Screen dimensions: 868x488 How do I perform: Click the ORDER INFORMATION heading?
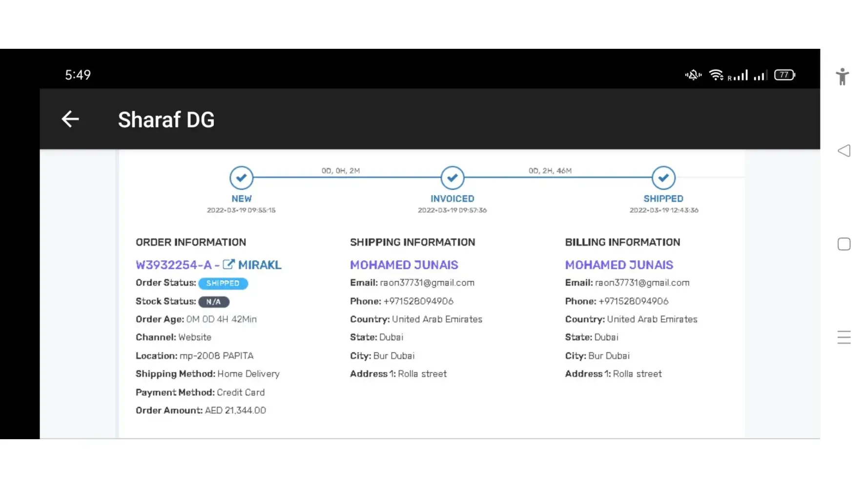pos(191,242)
